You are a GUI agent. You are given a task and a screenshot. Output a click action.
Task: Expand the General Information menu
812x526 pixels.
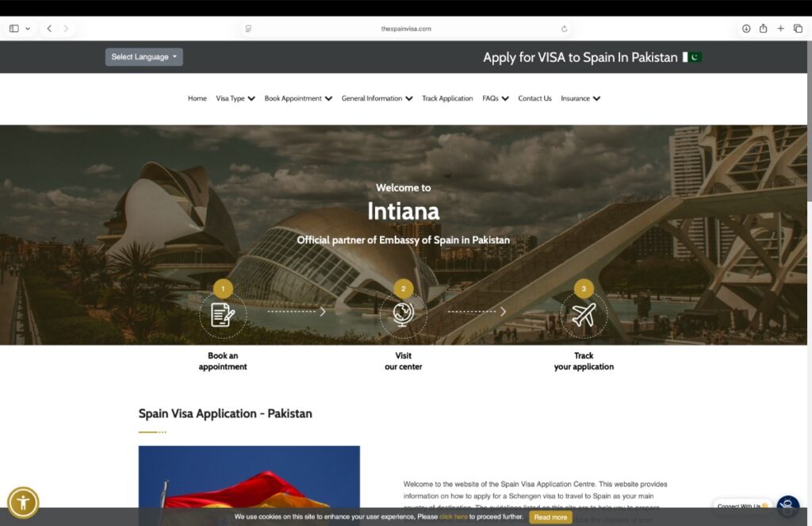pos(377,98)
